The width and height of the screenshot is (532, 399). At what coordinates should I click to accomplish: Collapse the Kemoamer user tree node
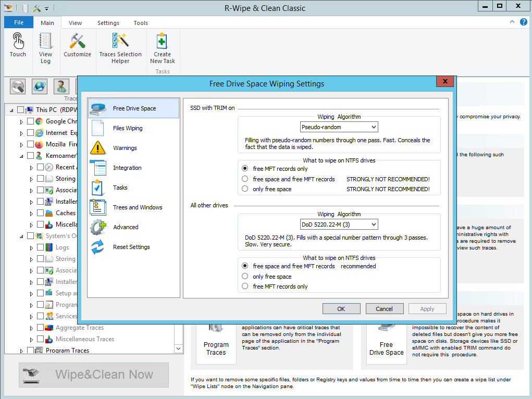[x=21, y=156]
